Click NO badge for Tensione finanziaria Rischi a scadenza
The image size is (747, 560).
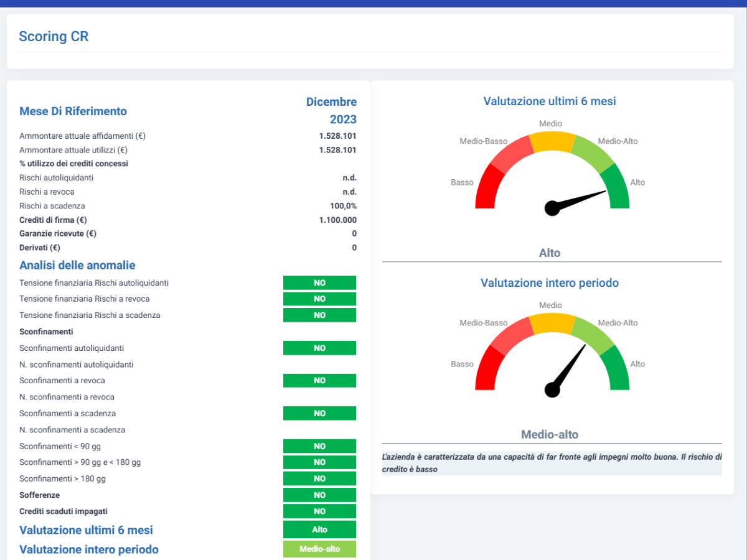click(319, 315)
